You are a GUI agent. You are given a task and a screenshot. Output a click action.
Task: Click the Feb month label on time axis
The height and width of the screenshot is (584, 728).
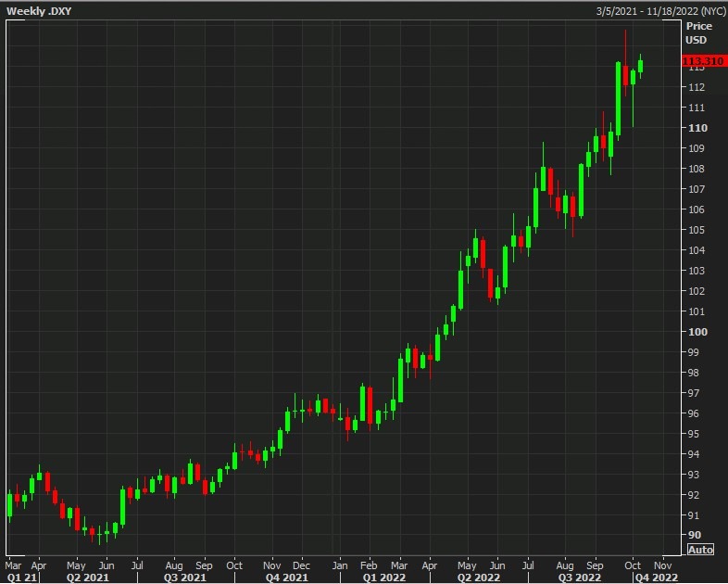pos(369,565)
